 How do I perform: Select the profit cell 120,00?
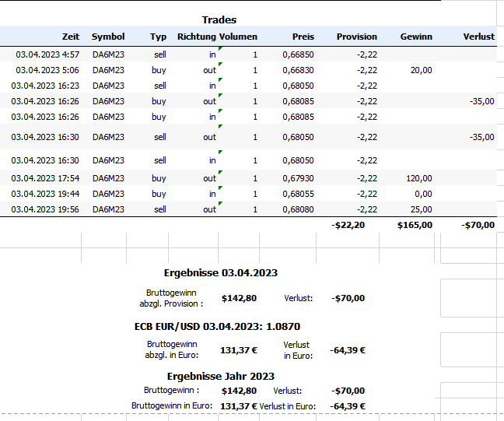(x=419, y=178)
